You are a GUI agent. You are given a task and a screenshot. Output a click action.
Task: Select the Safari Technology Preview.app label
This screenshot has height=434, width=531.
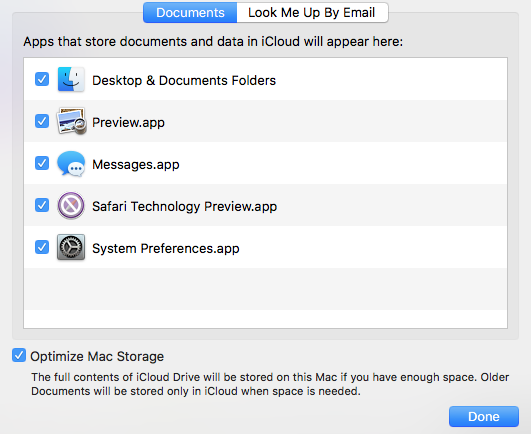pyautogui.click(x=185, y=207)
